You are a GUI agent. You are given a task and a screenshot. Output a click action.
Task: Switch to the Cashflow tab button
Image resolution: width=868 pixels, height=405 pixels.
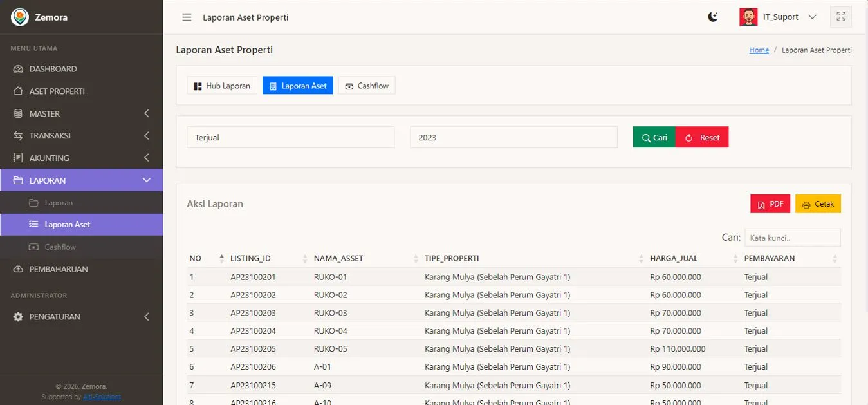[x=367, y=86]
